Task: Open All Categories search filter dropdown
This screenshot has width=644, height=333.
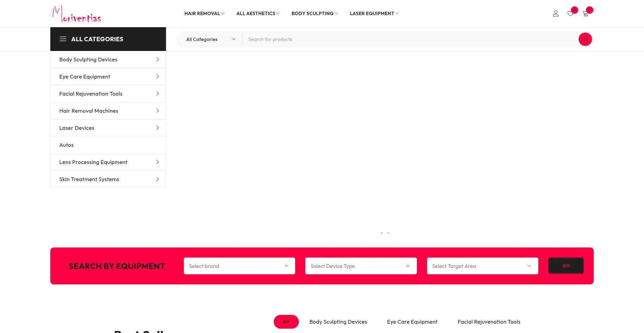Action: coord(210,39)
